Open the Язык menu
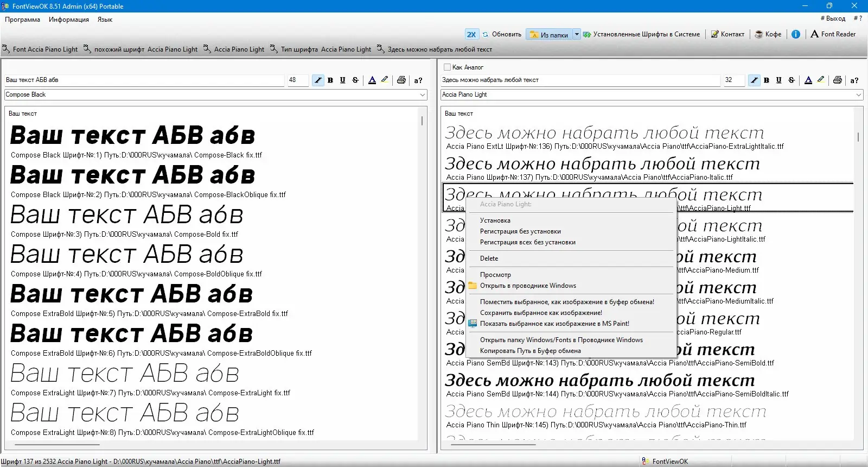 click(x=105, y=20)
